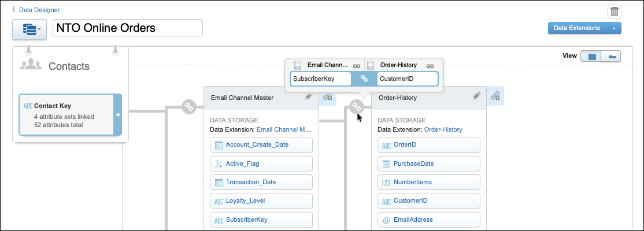The image size is (644, 231).
Task: Select CustomerID attribute in Order-History
Action: pos(429,200)
